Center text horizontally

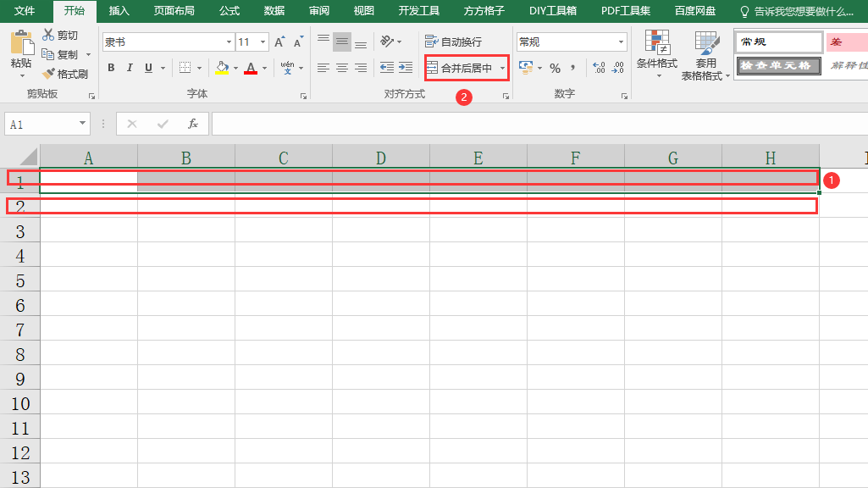(342, 68)
